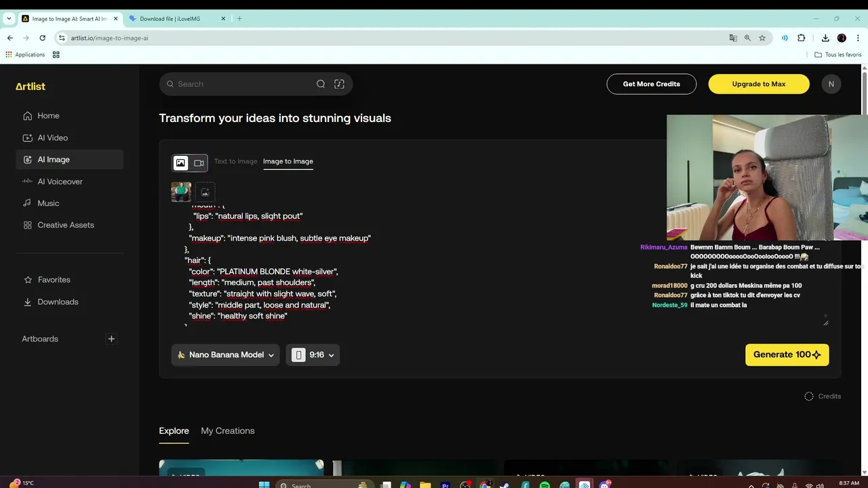Open the Home page in sidebar

pos(70,116)
